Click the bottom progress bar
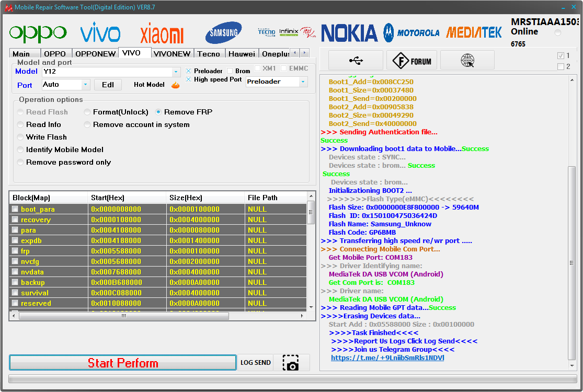Image resolution: width=583 pixels, height=392 pixels. coord(293,378)
